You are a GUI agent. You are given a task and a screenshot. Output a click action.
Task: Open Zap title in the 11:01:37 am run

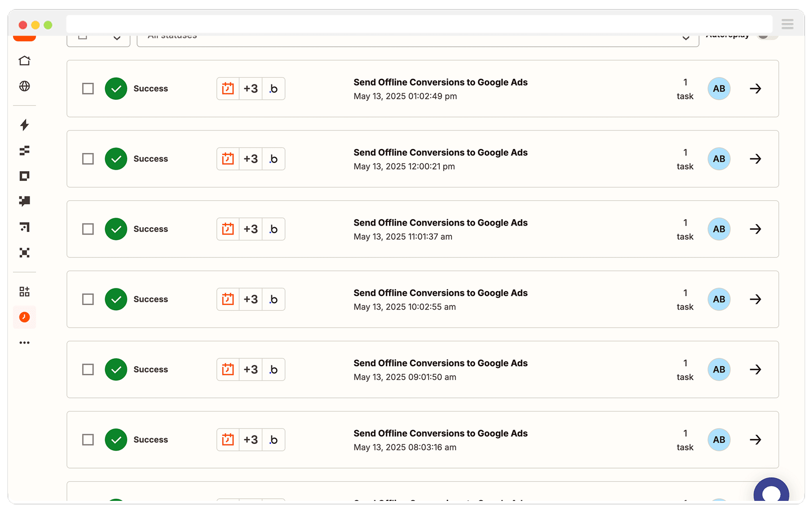[440, 223]
